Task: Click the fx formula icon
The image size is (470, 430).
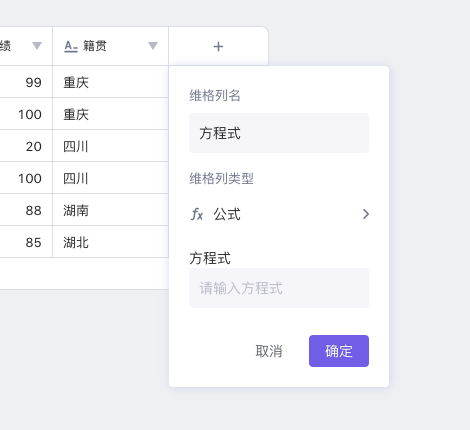Action: 197,214
